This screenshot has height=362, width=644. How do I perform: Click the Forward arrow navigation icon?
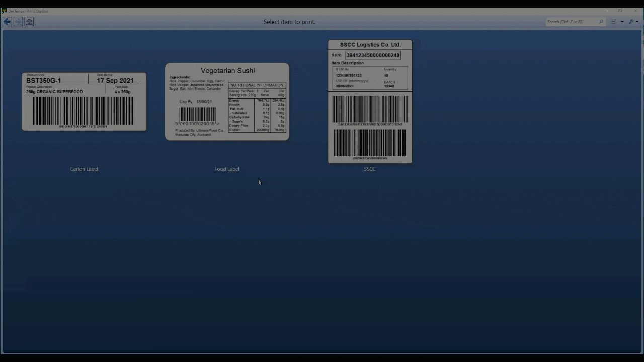click(x=18, y=22)
